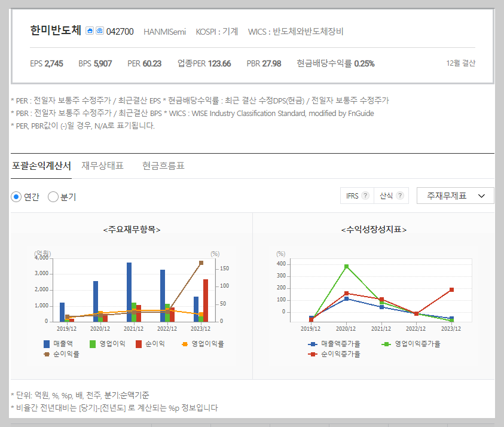Click the 2023/12 red 순이익 bar
This screenshot has height=427, width=504.
[x=206, y=301]
